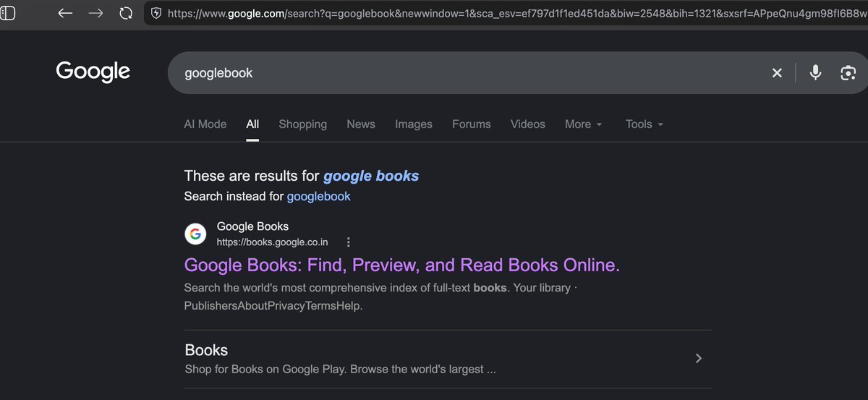Screen dimensions: 868x400
Task: Expand the More dropdown menu
Action: click(x=584, y=124)
